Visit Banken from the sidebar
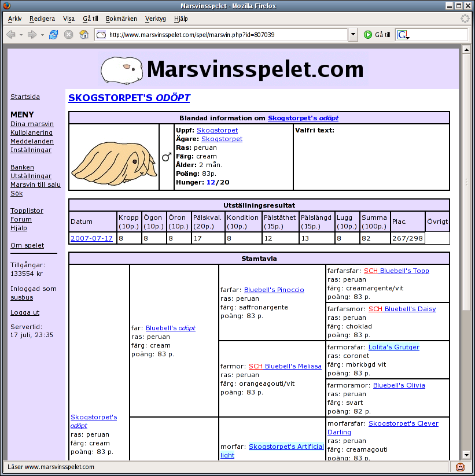This screenshot has height=476, width=475. point(22,168)
